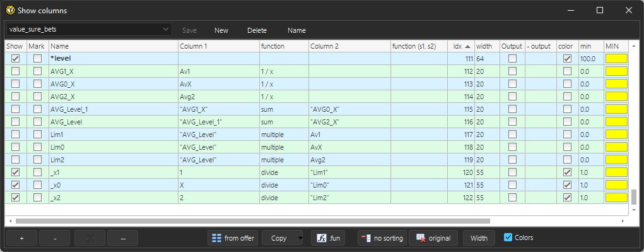Select the "AVG_Level_1" Column 1 cell
Viewport: 644px width, 252px height.
(x=219, y=122)
